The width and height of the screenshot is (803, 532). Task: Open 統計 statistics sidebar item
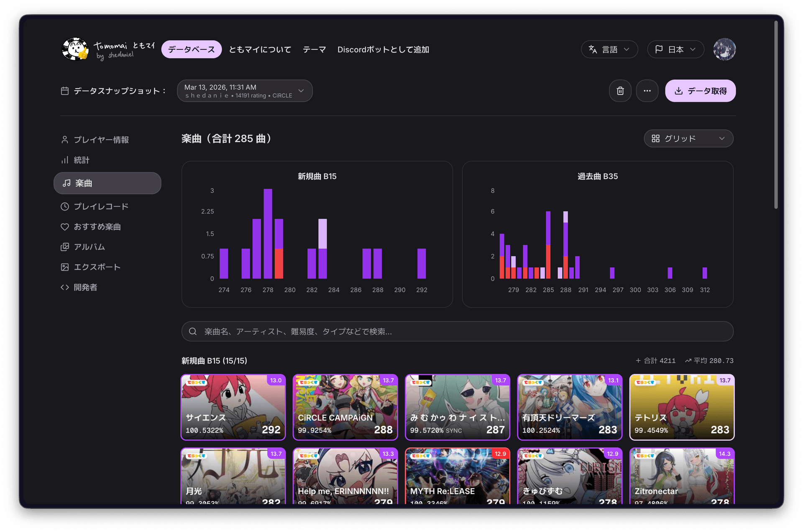tap(81, 160)
